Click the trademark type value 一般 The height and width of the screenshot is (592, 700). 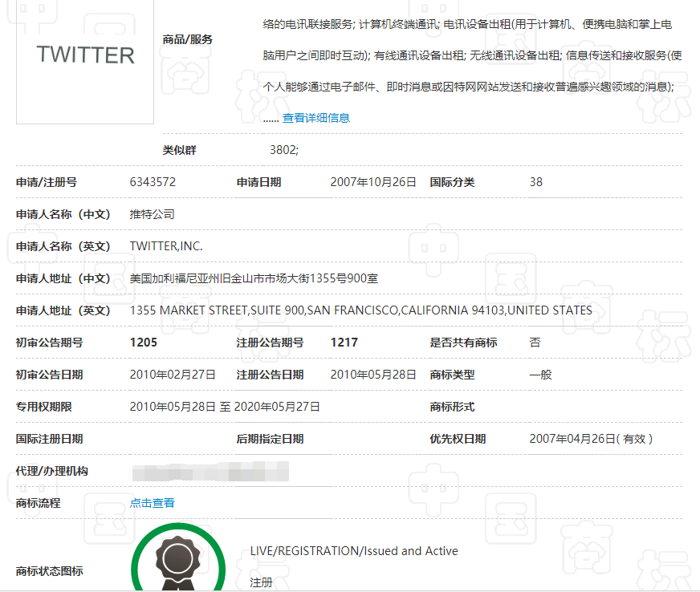pyautogui.click(x=540, y=375)
